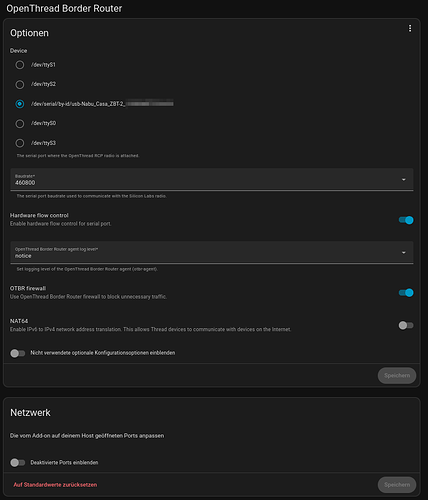Turn off the OTBR firewall switch

[x=406, y=293]
